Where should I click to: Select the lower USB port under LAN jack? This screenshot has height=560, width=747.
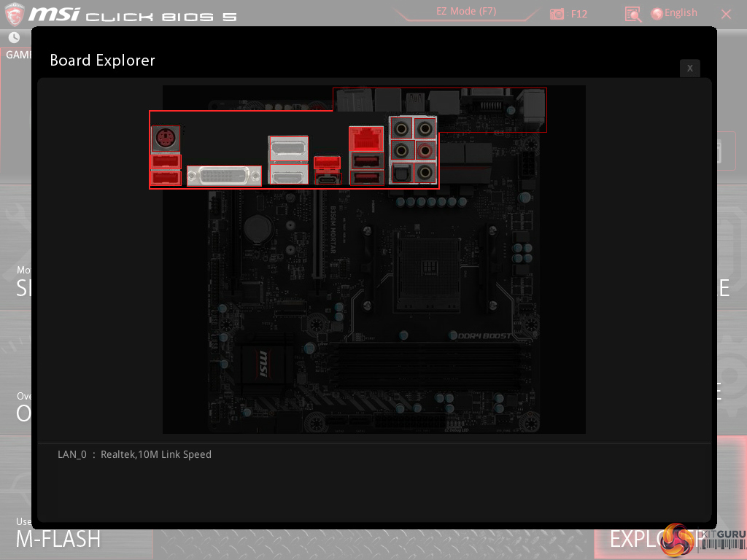coord(366,178)
